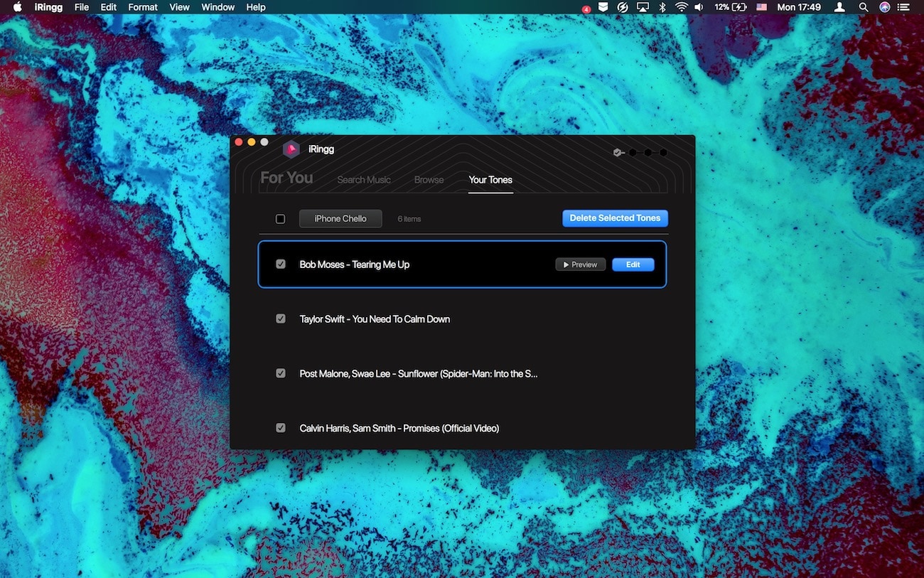Viewport: 924px width, 578px height.
Task: Open the View menu
Action: (x=179, y=7)
